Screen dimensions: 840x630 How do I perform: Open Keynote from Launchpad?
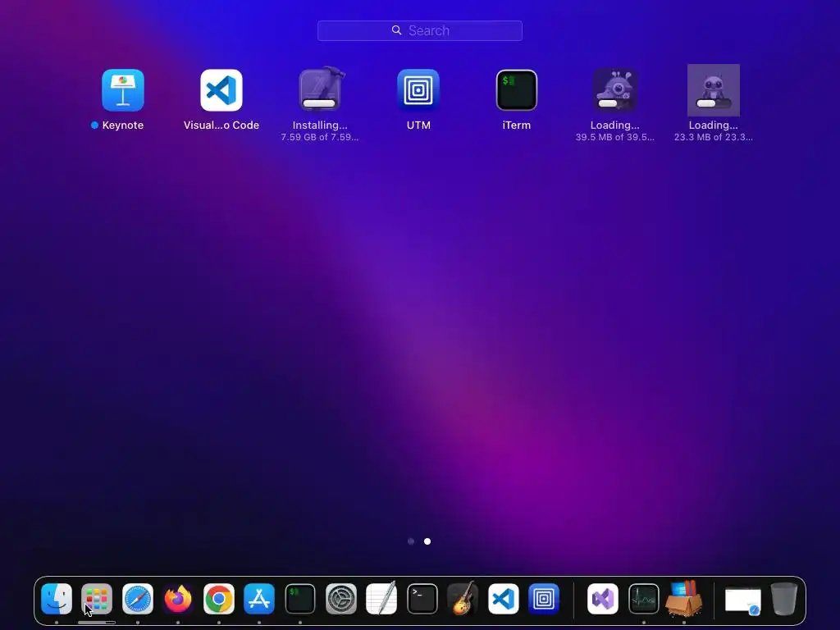123,90
